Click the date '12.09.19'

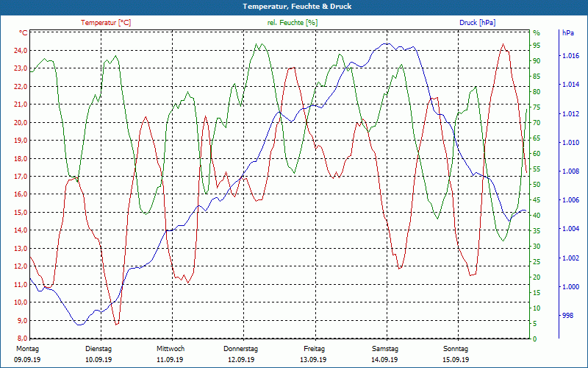click(241, 359)
